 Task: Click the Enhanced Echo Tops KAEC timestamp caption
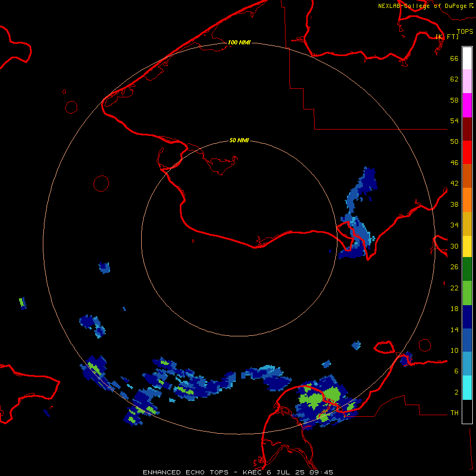point(238,472)
